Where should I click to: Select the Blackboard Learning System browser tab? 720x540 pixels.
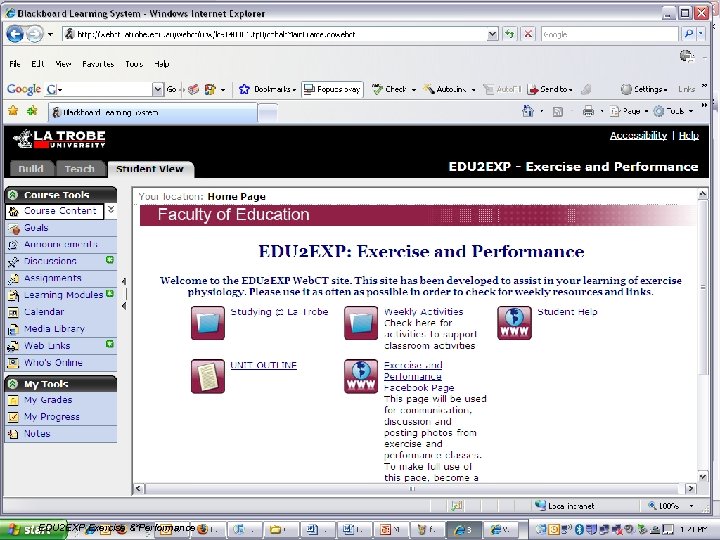(152, 112)
